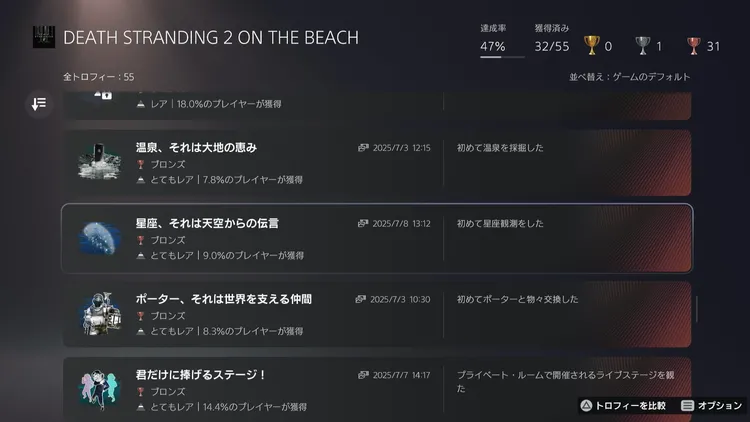Open the ポーター trophy thumbnail image
This screenshot has height=422, width=750.
(x=100, y=314)
